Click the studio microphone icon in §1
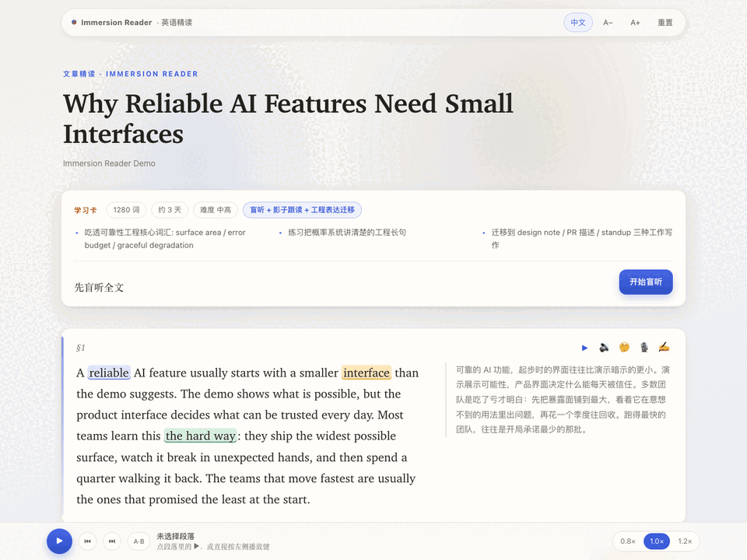This screenshot has height=560, width=747. tap(644, 348)
